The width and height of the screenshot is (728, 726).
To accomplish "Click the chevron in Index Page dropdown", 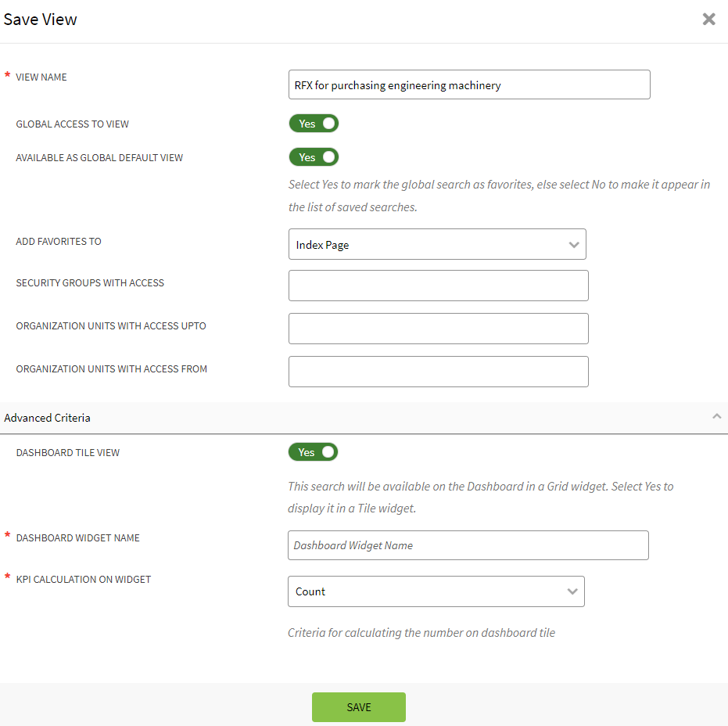I will [x=573, y=245].
